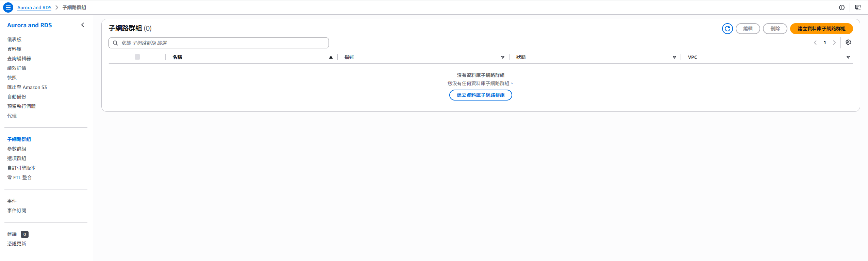Toggle the select-all checkbox in table header

tap(137, 57)
